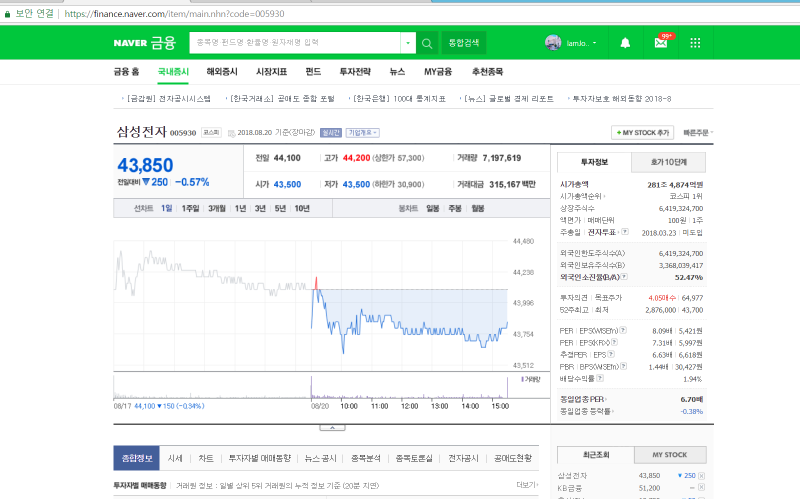The image size is (800, 499).
Task: Select the 1주일 line chart period
Action: [x=190, y=208]
